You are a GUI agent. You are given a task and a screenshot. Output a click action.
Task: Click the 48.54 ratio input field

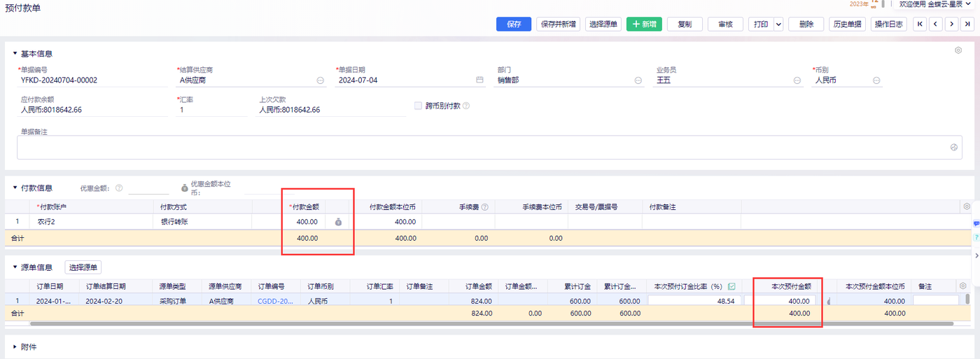coord(694,301)
